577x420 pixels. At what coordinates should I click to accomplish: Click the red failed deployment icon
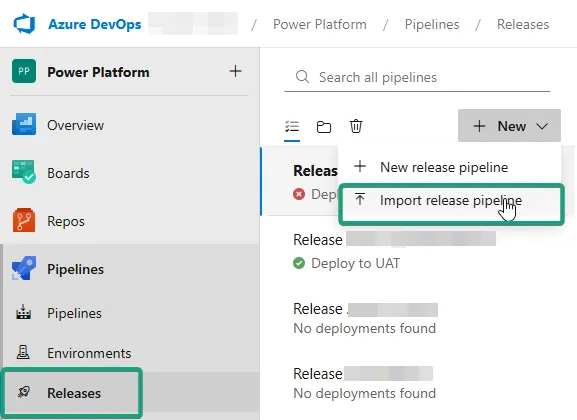299,194
